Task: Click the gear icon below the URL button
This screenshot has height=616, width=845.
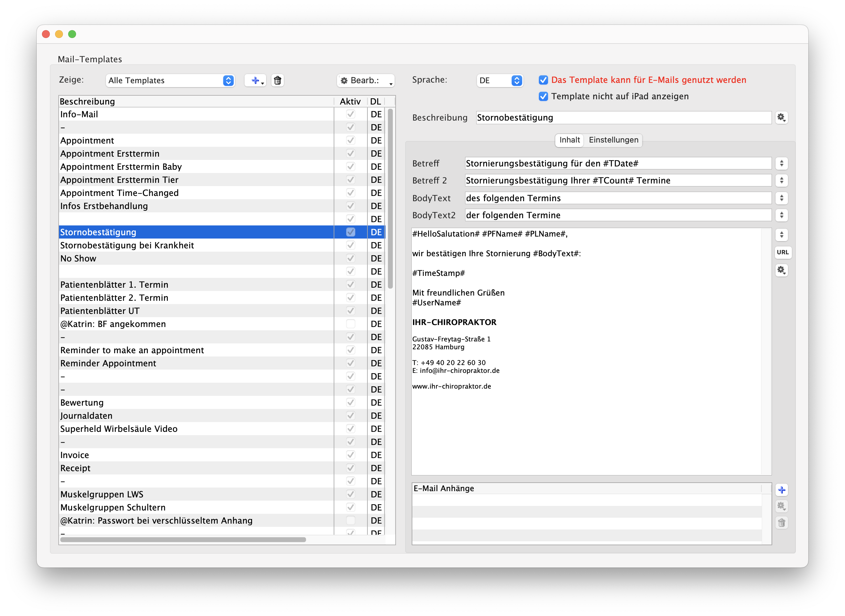Action: [781, 270]
